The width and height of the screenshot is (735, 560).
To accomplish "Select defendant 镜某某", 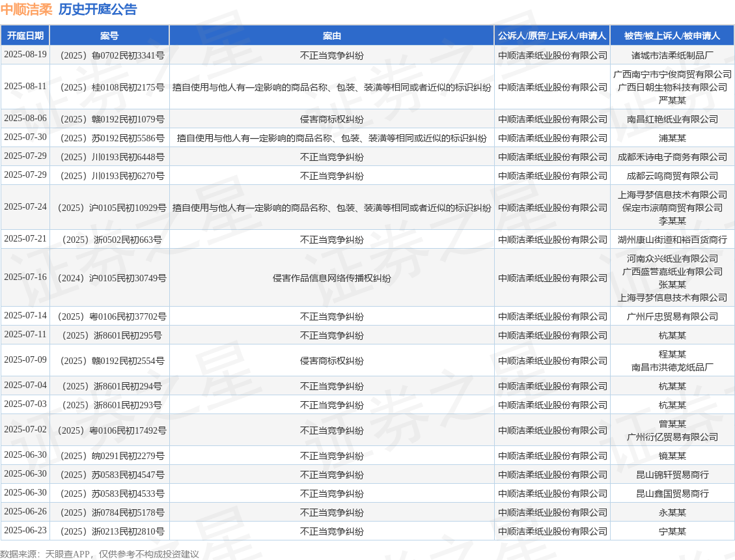I will click(x=673, y=456).
